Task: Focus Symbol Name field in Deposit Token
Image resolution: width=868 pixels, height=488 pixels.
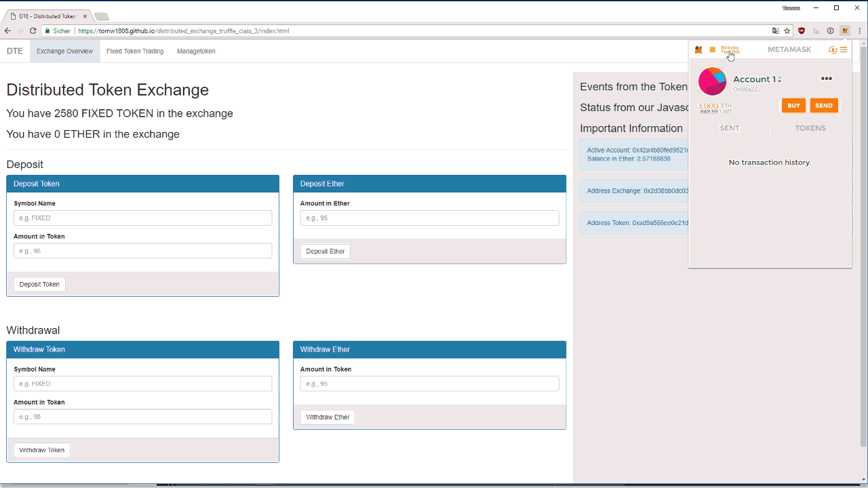Action: pos(143,218)
